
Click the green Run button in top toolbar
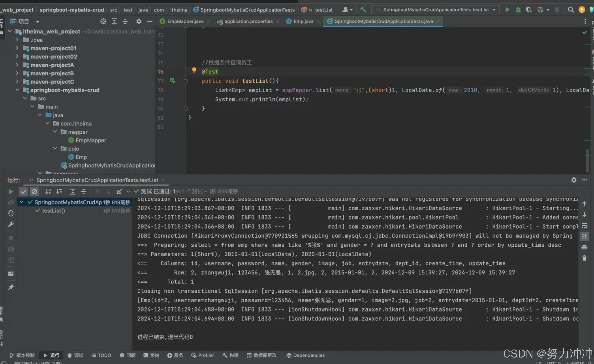coord(507,10)
